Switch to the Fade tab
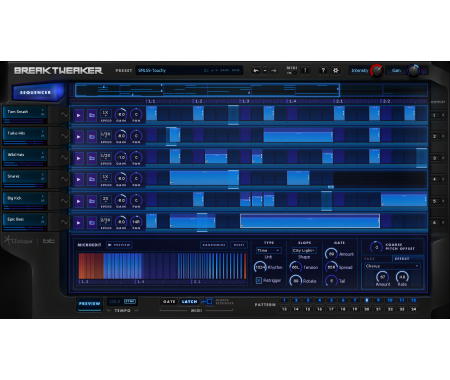This screenshot has width=450, height=380. pos(369,259)
